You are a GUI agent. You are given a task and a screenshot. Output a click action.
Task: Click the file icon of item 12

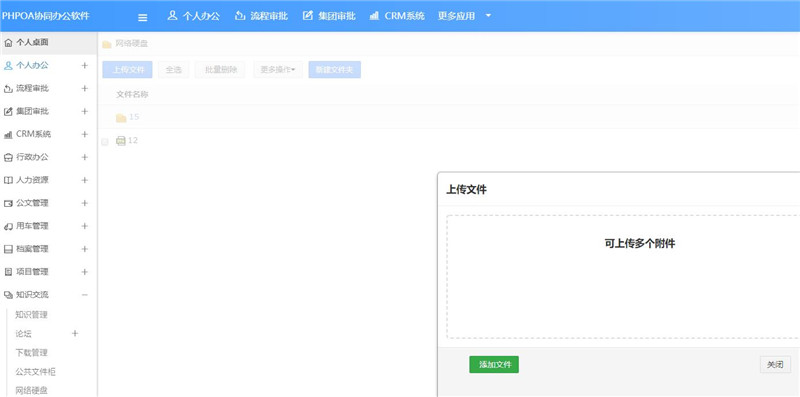tap(121, 141)
